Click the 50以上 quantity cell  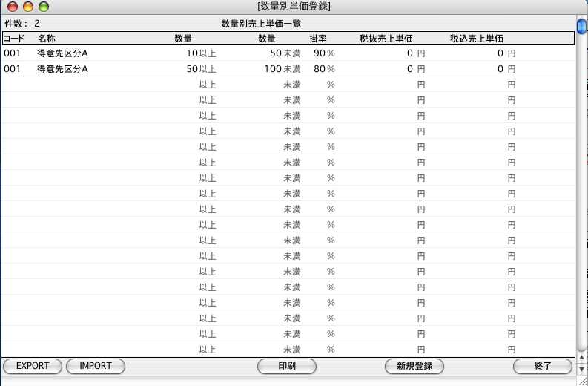point(202,69)
